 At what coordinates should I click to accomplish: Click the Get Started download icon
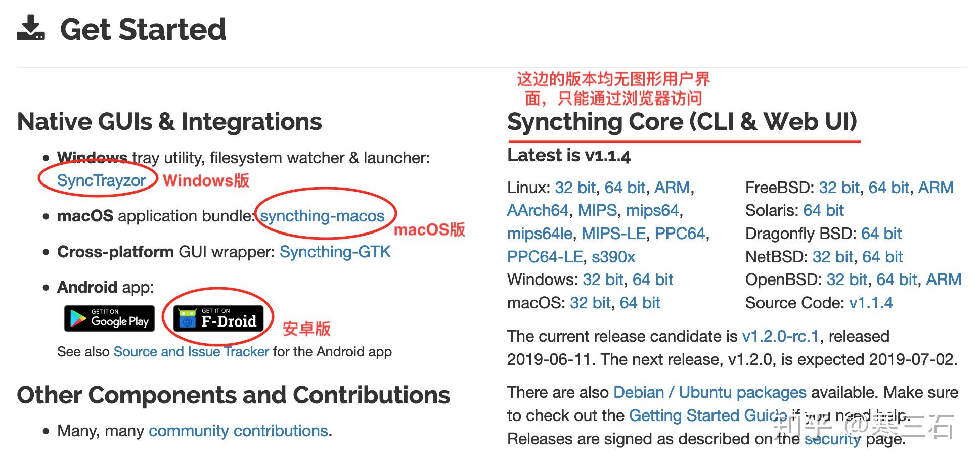coord(31,28)
